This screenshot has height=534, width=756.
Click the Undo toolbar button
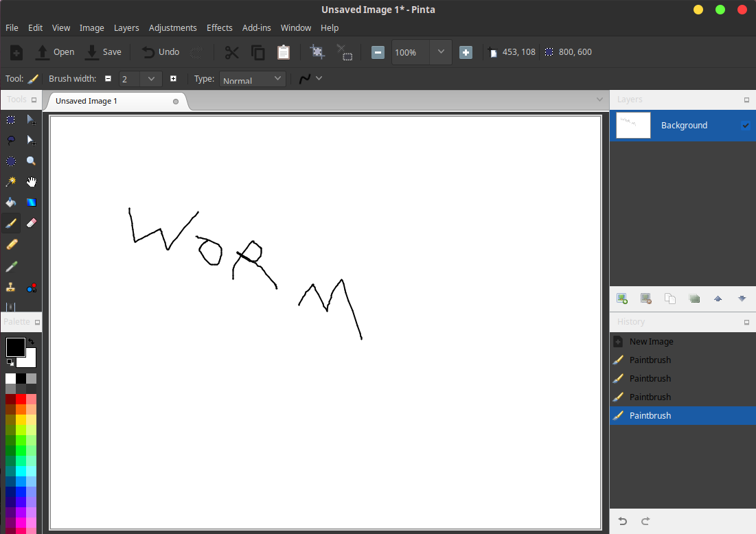[x=161, y=52]
